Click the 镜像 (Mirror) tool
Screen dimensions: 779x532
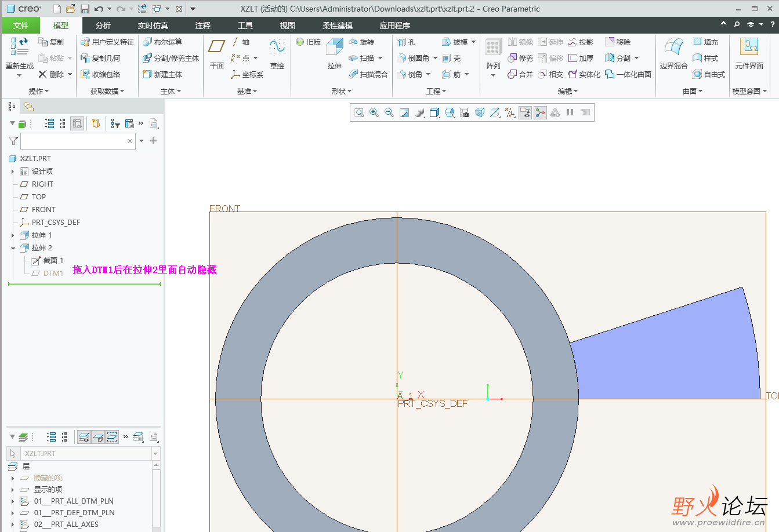coord(520,42)
